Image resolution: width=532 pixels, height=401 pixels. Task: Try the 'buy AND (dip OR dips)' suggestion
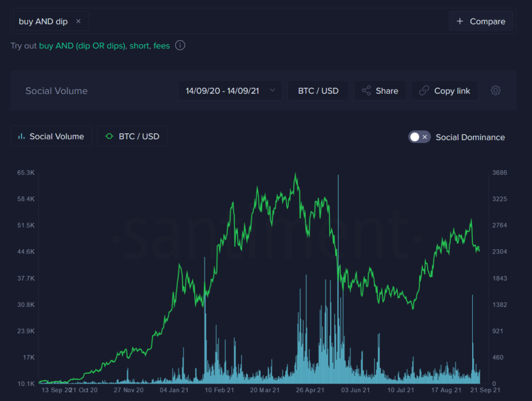(x=82, y=45)
